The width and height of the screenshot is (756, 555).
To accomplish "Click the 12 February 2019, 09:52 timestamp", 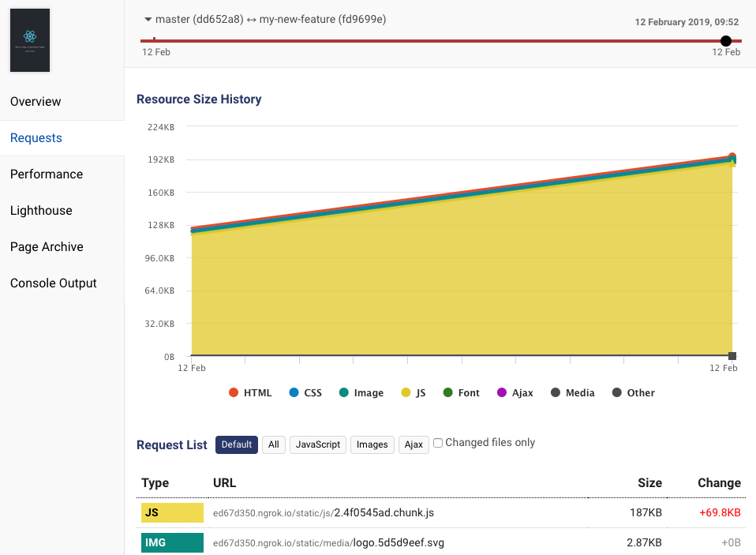I will [x=687, y=22].
